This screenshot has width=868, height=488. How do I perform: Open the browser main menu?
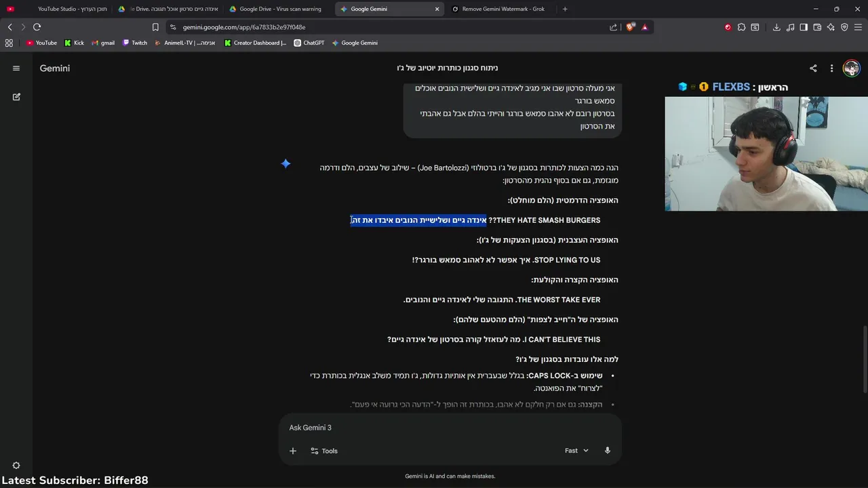858,27
